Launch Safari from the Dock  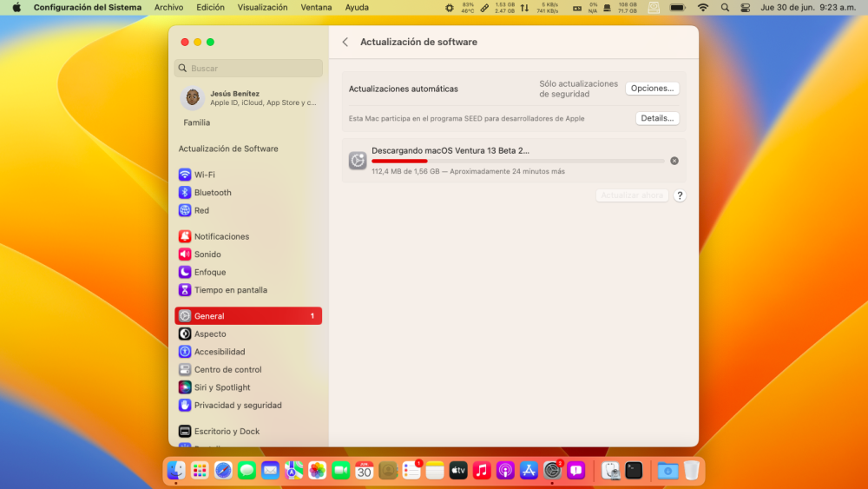pos(223,471)
